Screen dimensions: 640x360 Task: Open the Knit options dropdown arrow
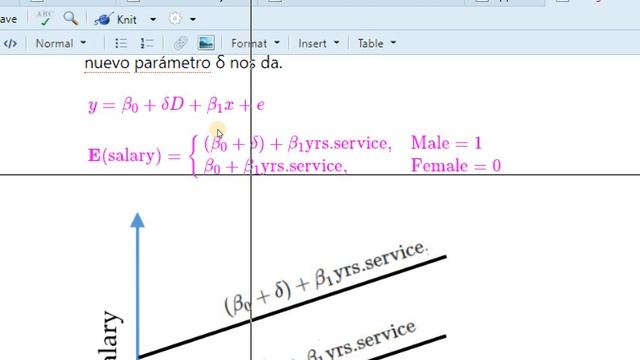coord(153,19)
